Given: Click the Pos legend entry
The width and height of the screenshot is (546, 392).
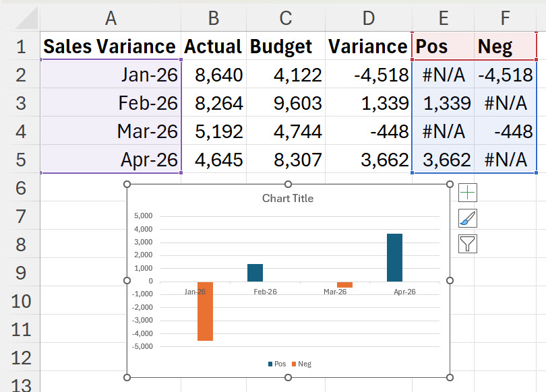Looking at the screenshot, I should point(277,364).
